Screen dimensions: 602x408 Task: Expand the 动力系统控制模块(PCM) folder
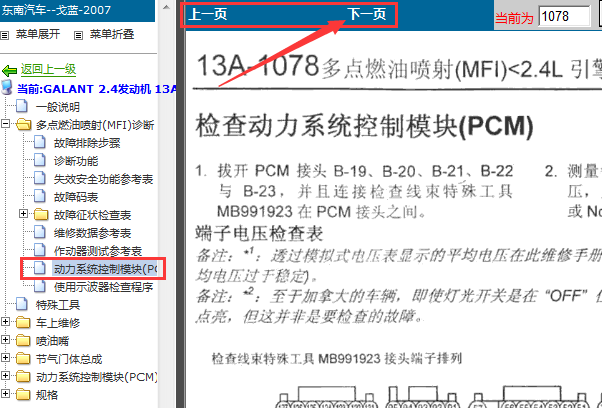(5, 376)
